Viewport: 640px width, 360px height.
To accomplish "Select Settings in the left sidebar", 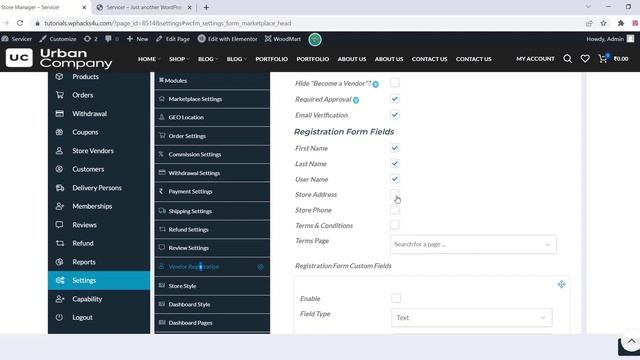I will pyautogui.click(x=99, y=280).
